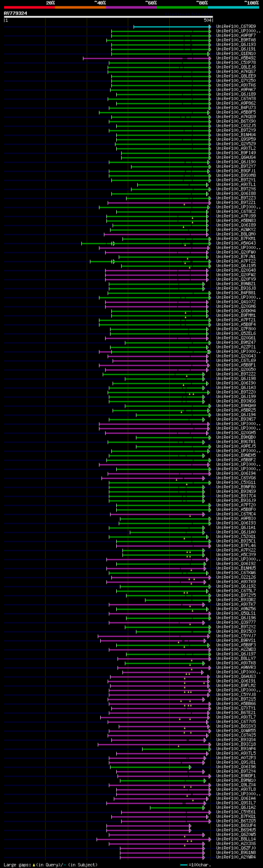Open hit UniRef100_Q1EN10
Image resolution: width=263 pixels, height=868 pixels.
(236, 54)
